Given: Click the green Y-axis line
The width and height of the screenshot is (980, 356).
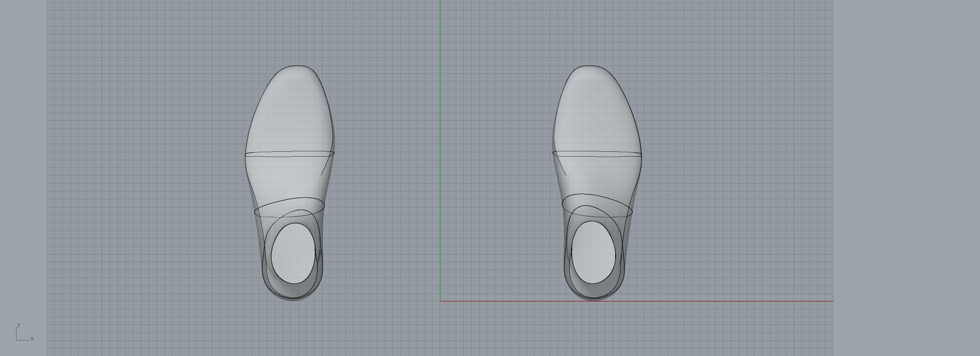Looking at the screenshot, I should 440,133.
